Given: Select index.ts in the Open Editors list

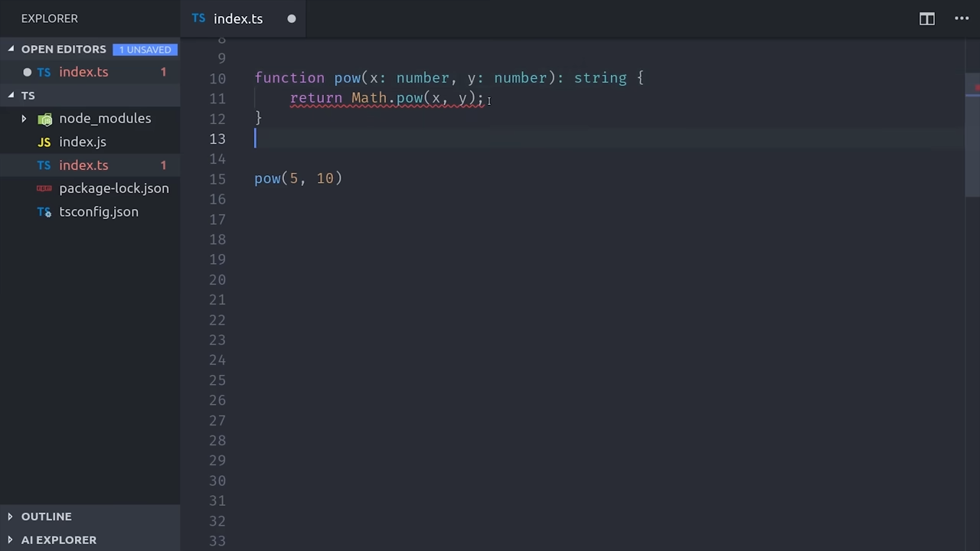Looking at the screenshot, I should click(83, 72).
